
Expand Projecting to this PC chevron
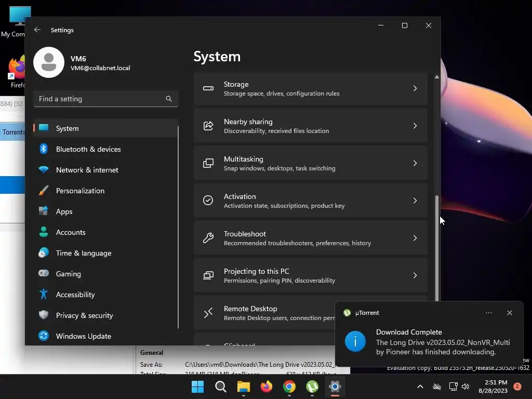[x=415, y=275]
